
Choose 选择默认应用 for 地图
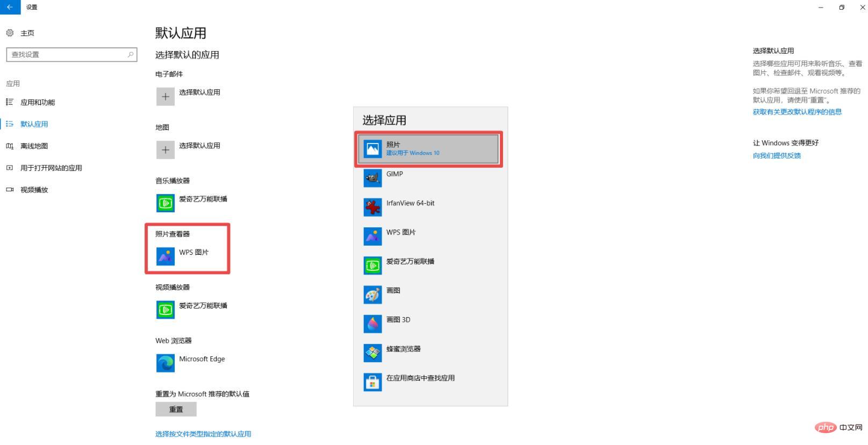(x=199, y=145)
